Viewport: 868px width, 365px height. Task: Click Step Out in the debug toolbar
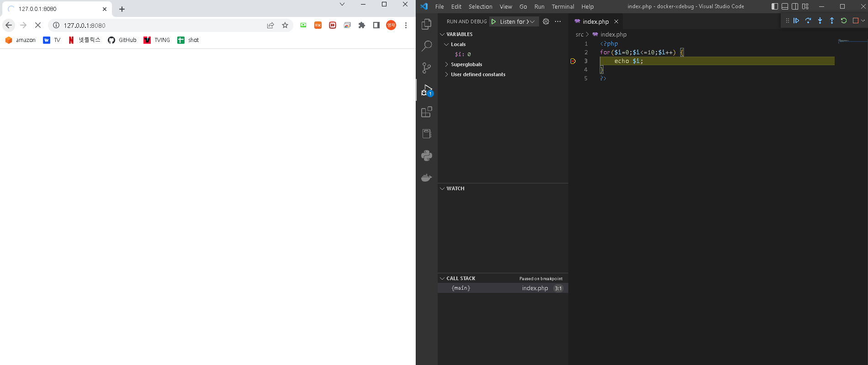[832, 21]
